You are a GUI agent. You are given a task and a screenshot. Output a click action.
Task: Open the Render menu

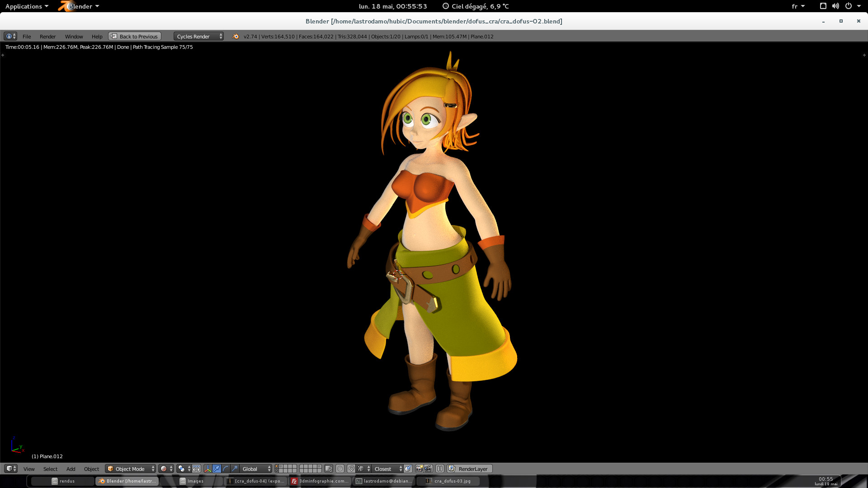click(47, 36)
